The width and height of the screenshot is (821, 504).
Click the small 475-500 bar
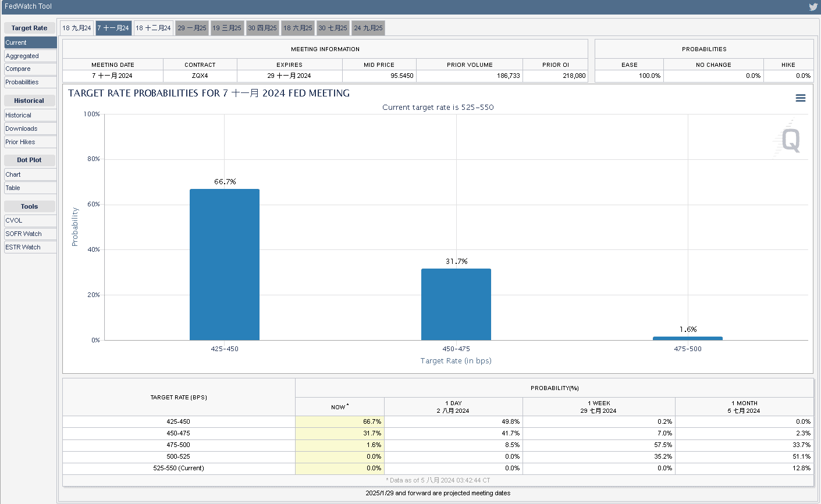(688, 338)
